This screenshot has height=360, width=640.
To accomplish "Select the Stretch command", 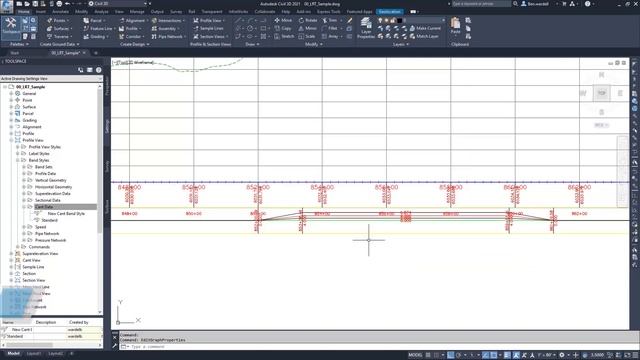I will (284, 36).
